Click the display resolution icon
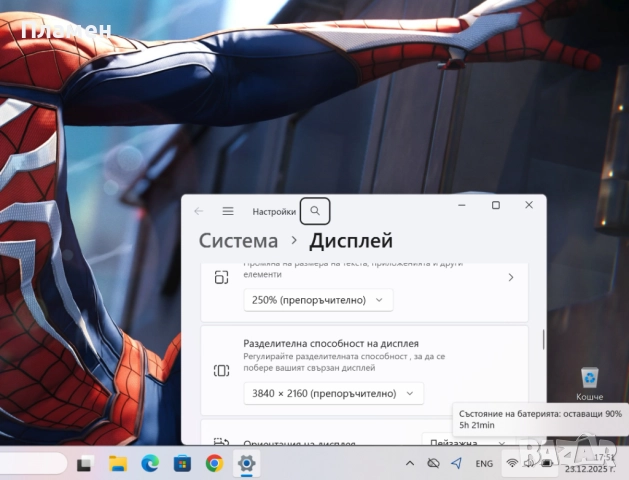This screenshot has width=629, height=480. 221,371
